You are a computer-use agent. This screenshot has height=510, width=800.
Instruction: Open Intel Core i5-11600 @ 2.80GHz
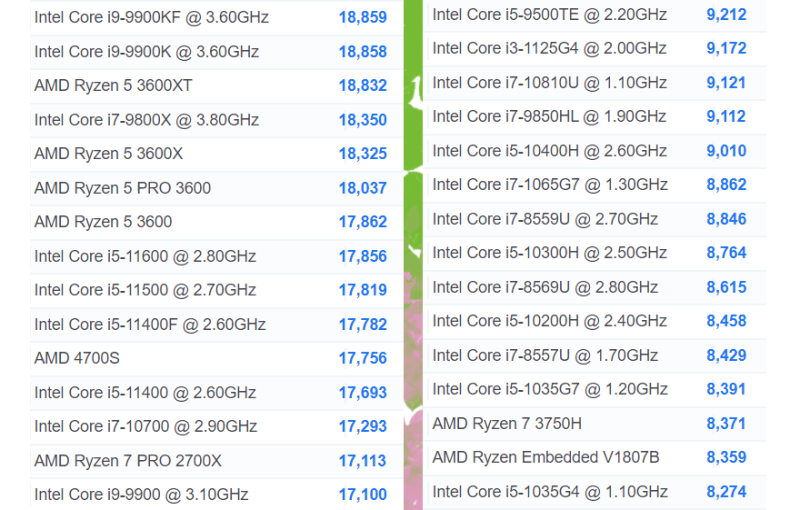pyautogui.click(x=145, y=256)
